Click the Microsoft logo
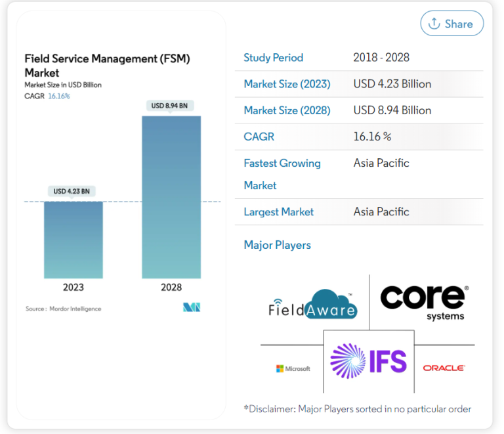This screenshot has height=434, width=504. (293, 368)
